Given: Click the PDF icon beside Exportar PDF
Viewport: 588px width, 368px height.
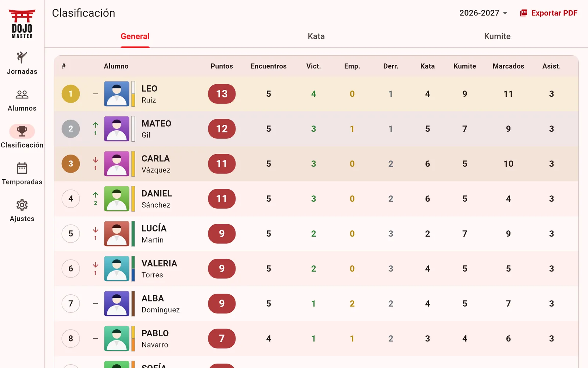Looking at the screenshot, I should pos(524,13).
